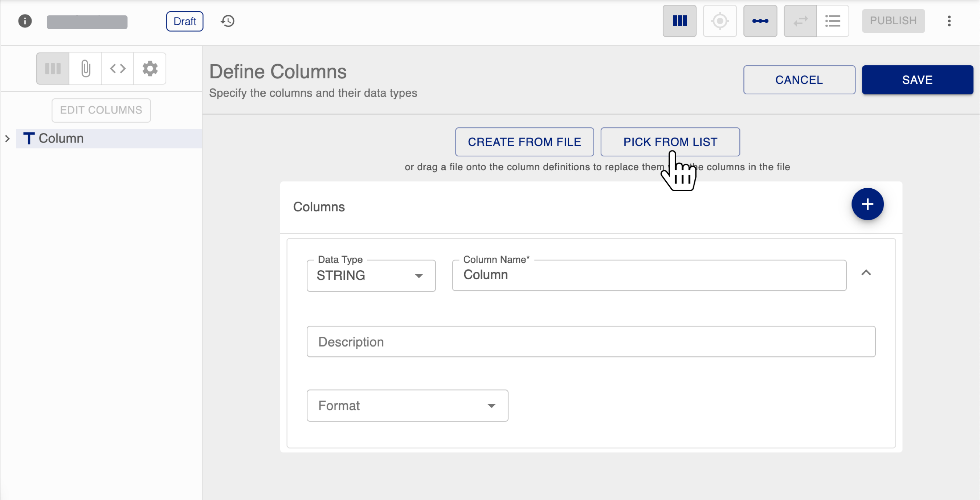Click the Draft status badge
Screen dimensions: 980x500
point(184,21)
